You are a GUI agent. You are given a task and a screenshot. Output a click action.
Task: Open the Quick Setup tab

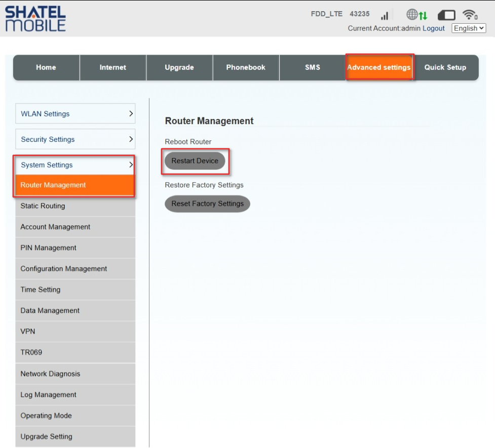445,67
